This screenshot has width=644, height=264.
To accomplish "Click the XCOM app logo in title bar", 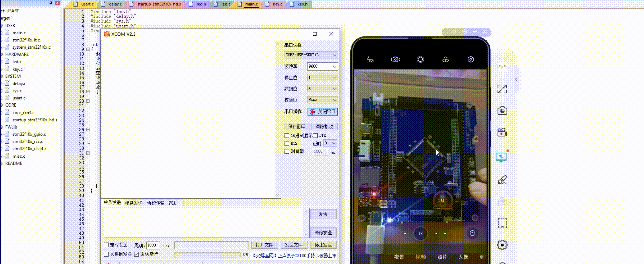I will [x=107, y=34].
